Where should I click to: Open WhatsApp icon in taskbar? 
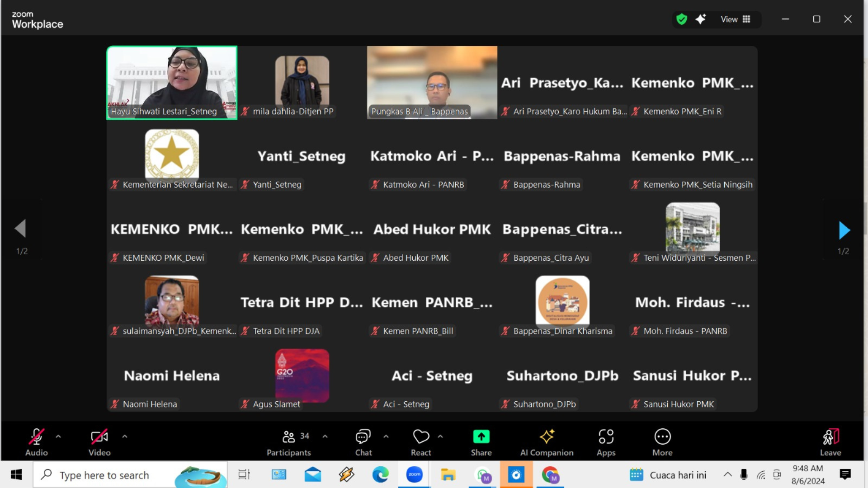pos(483,474)
